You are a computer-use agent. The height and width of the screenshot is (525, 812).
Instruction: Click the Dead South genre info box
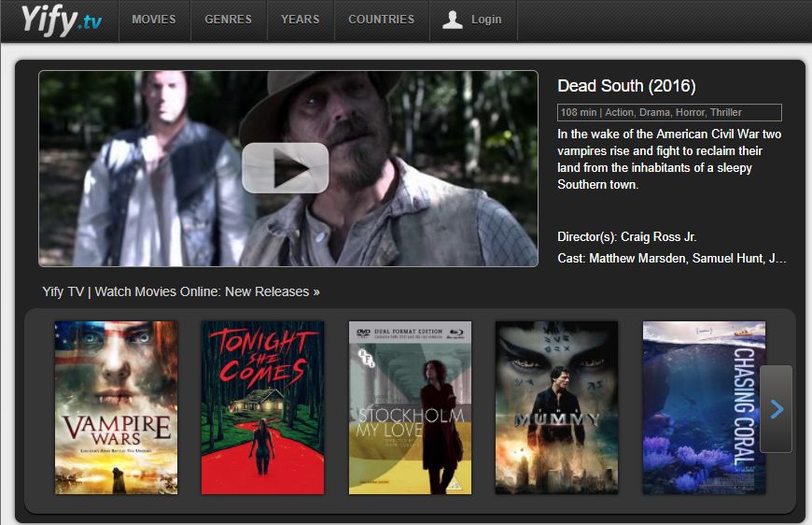669,112
